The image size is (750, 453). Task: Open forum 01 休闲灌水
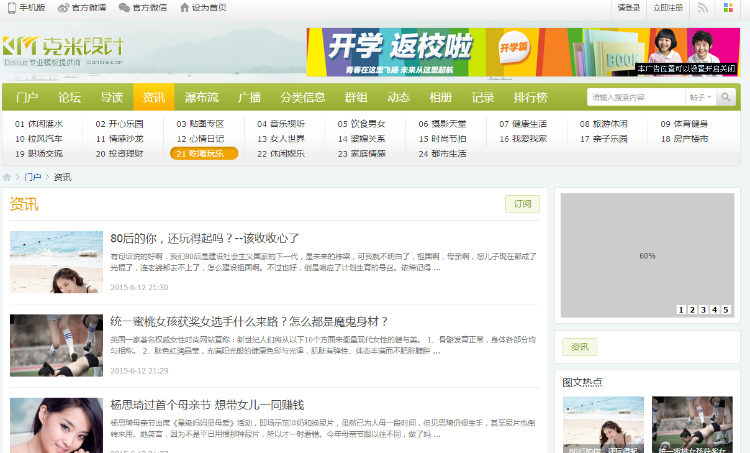point(39,124)
